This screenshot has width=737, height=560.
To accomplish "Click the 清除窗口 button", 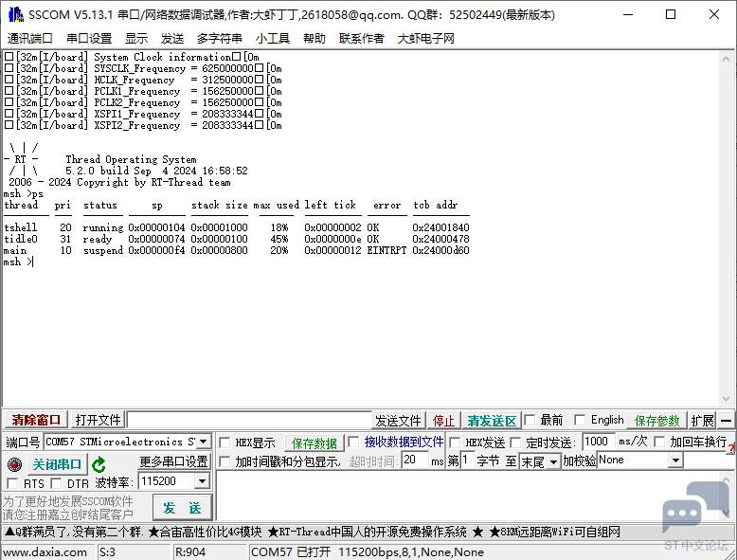I will tap(36, 420).
